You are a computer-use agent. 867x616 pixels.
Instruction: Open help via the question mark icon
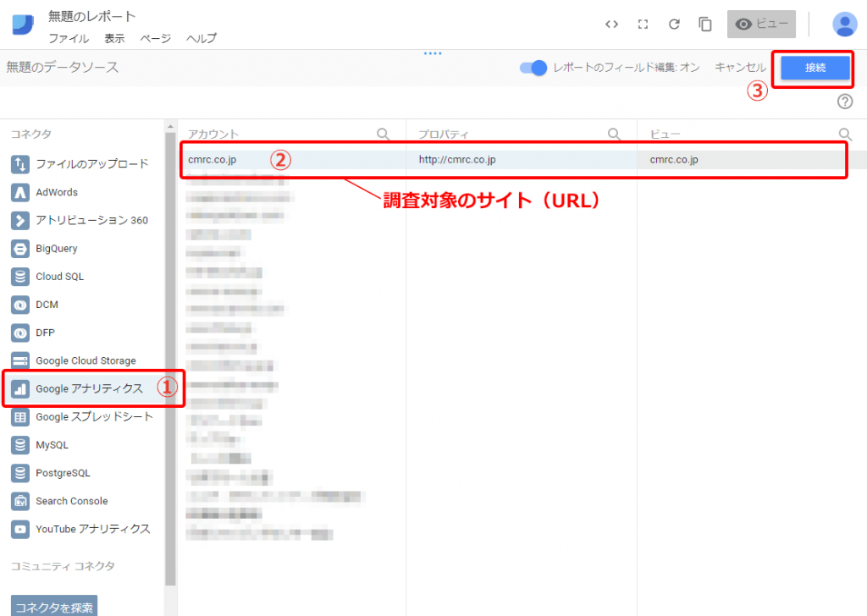tap(845, 102)
